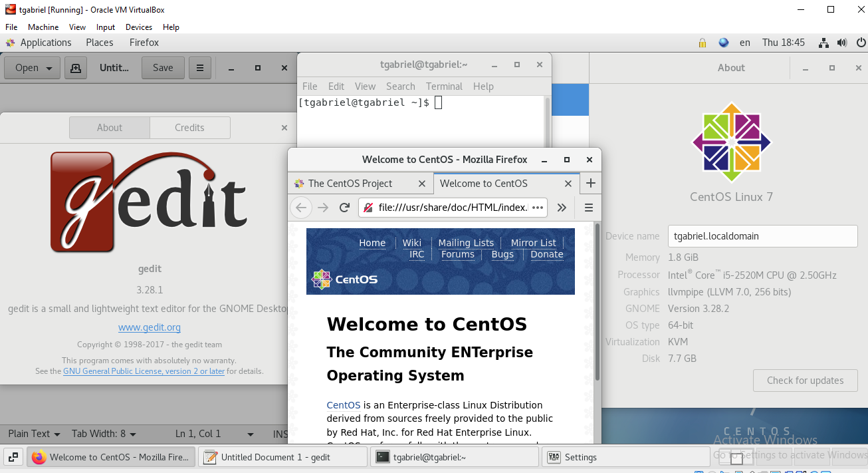Click the Donate link on CentOS page
Viewport: 868px width, 473px height.
pyautogui.click(x=547, y=254)
